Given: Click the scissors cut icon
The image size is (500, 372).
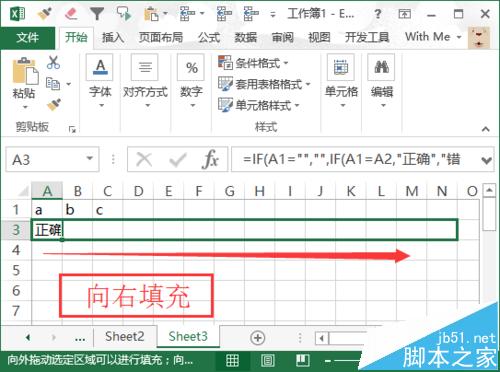Looking at the screenshot, I should click(53, 62).
